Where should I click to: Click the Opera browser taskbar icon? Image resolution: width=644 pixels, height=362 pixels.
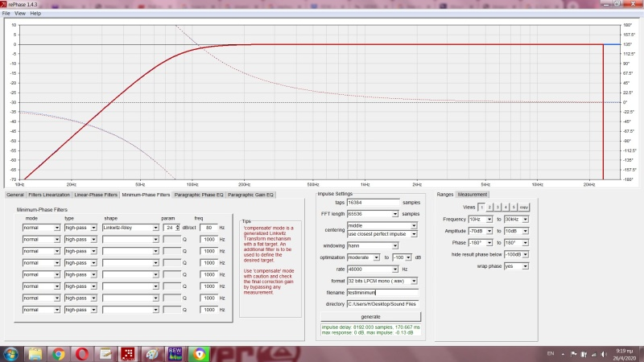[82, 353]
